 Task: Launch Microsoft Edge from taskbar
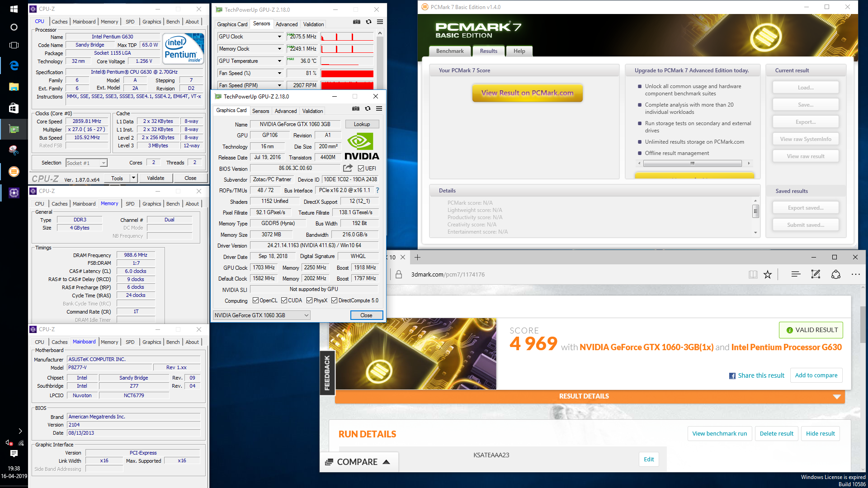14,66
